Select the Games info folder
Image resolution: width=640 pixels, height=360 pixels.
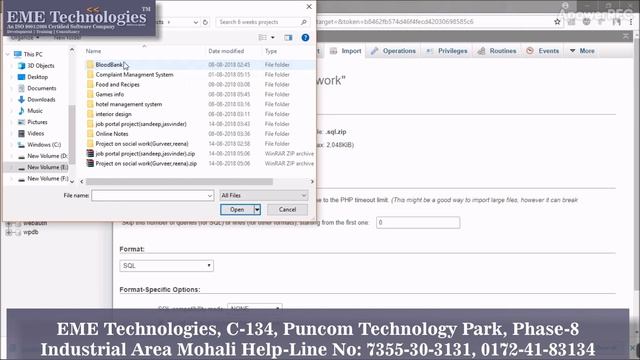coord(110,94)
